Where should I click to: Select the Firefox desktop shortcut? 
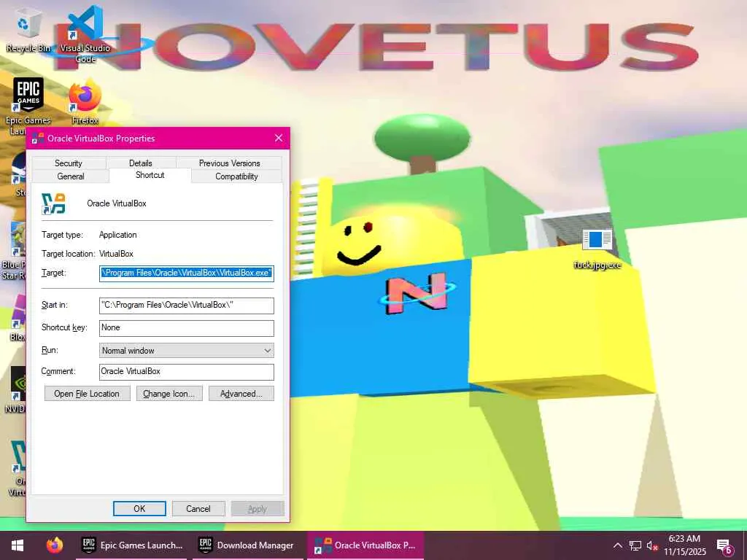(x=85, y=102)
